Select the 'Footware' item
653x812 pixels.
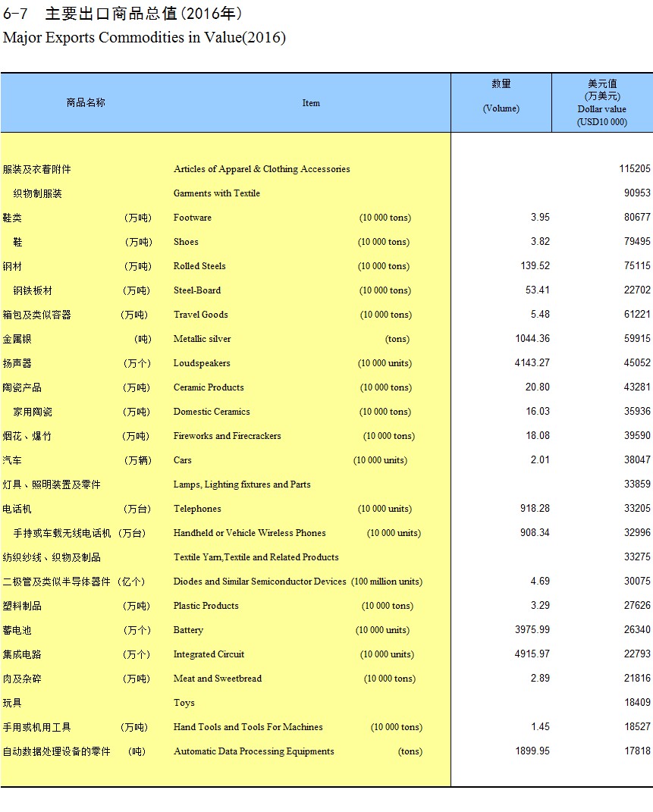192,218
